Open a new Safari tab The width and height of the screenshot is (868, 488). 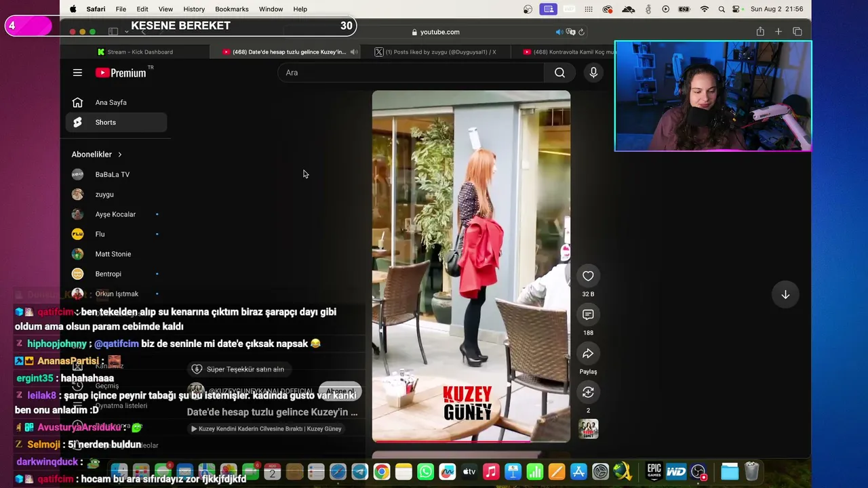coord(778,32)
